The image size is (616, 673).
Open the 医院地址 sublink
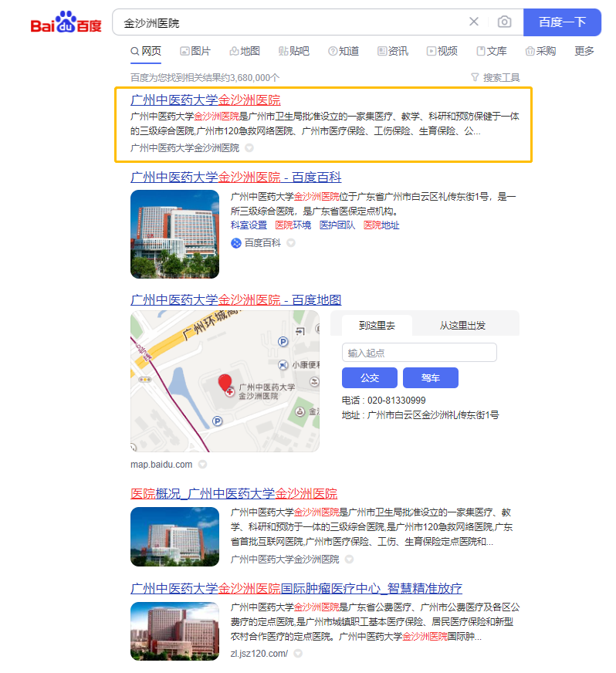click(381, 225)
